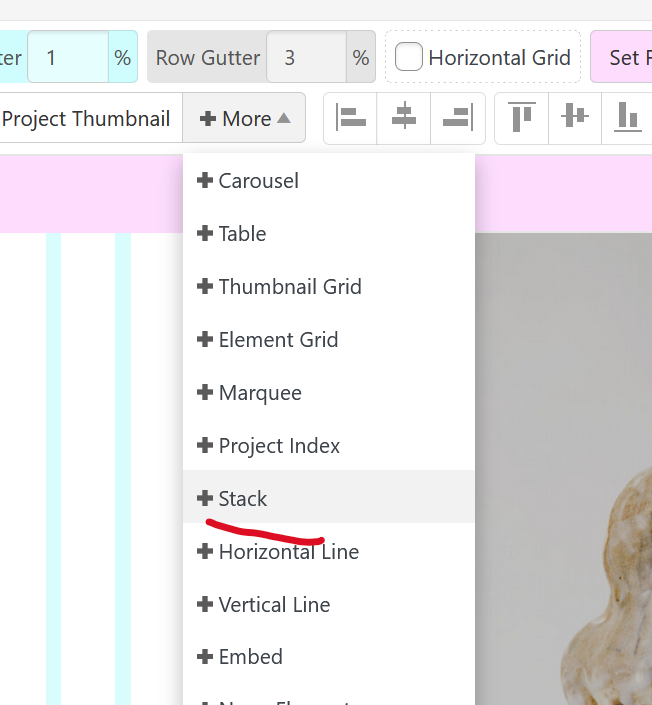Click the align horizontal center icon
The height and width of the screenshot is (705, 652).
click(x=404, y=118)
